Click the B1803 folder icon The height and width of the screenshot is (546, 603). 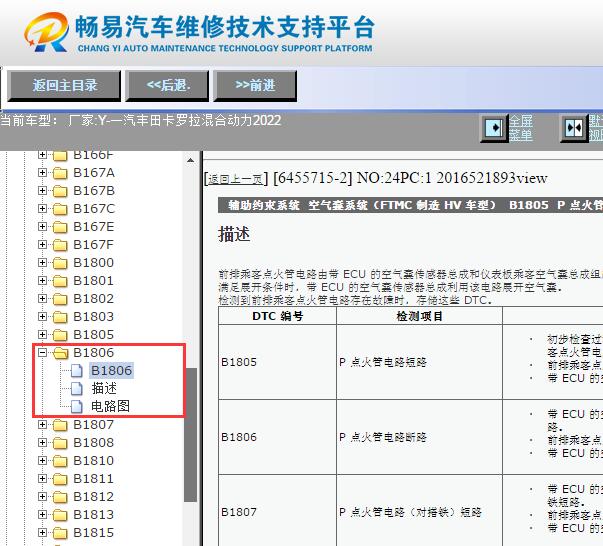tap(60, 318)
